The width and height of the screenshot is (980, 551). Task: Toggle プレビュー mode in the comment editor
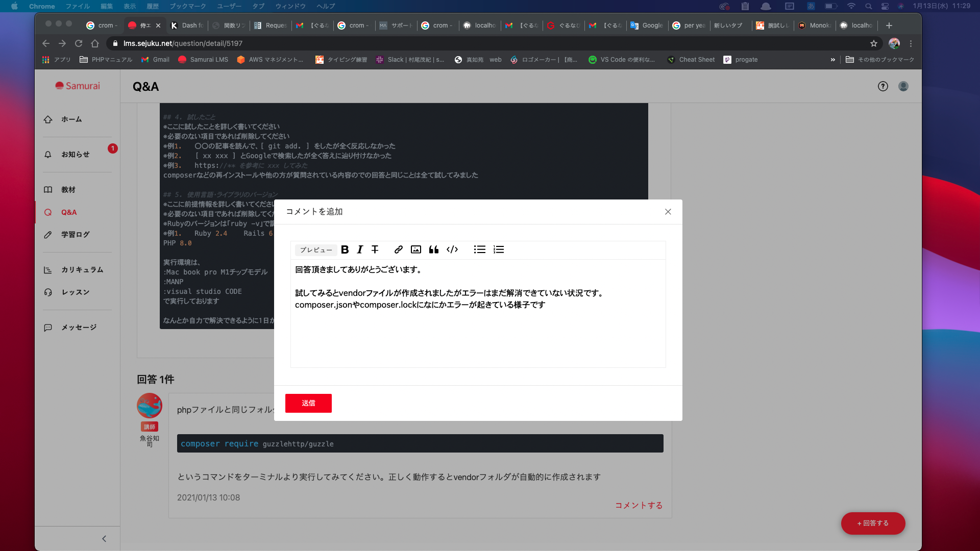point(315,249)
